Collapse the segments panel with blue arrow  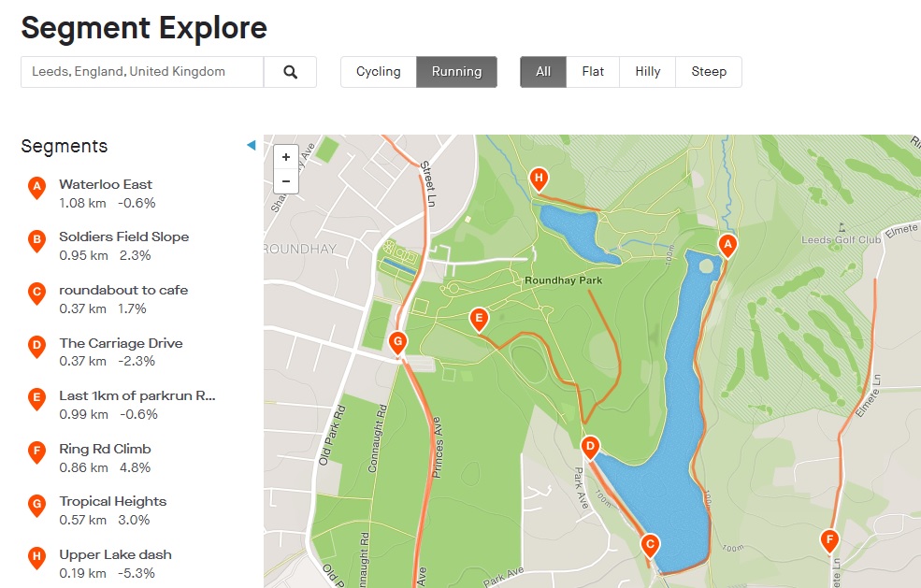coord(251,145)
